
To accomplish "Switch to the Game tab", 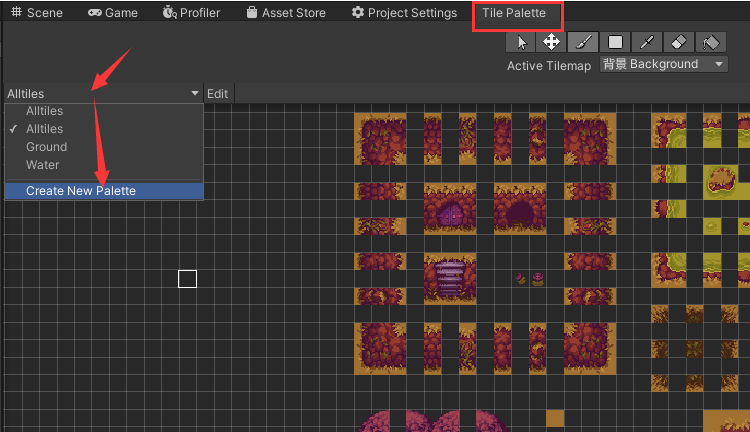I will point(113,12).
